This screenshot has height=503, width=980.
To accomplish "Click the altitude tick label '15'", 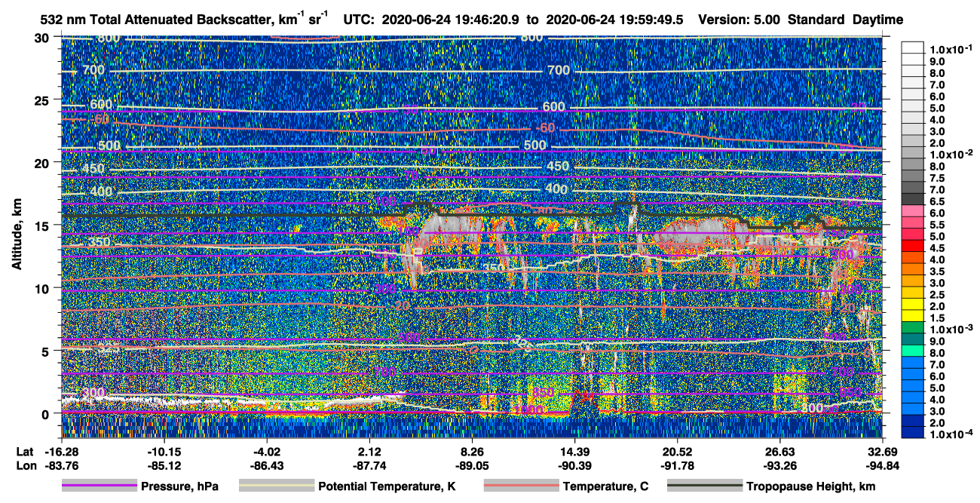I will pyautogui.click(x=44, y=225).
